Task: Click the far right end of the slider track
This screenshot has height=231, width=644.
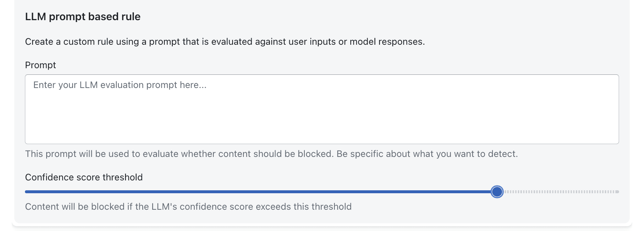Action: pyautogui.click(x=616, y=192)
